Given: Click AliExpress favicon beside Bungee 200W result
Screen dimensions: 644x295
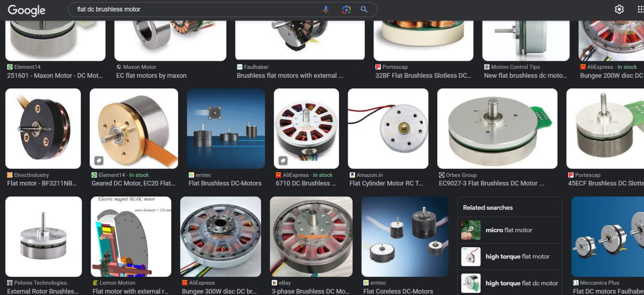Looking at the screenshot, I should pos(583,67).
